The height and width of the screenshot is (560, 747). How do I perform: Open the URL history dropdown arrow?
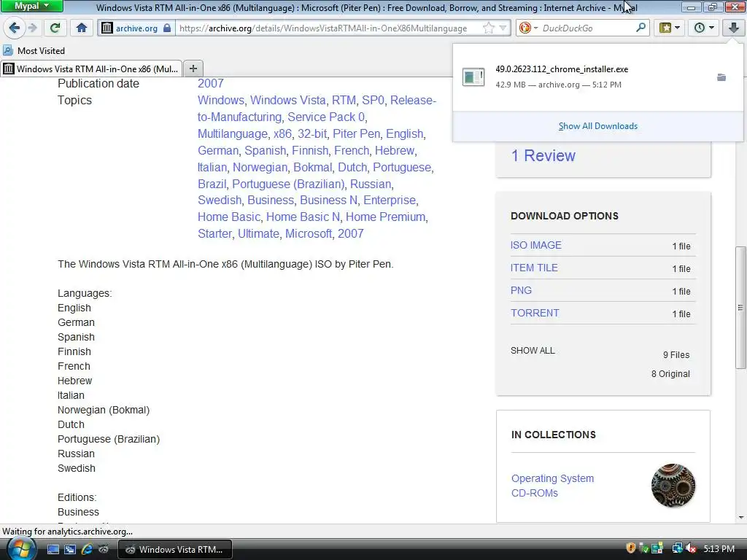503,28
